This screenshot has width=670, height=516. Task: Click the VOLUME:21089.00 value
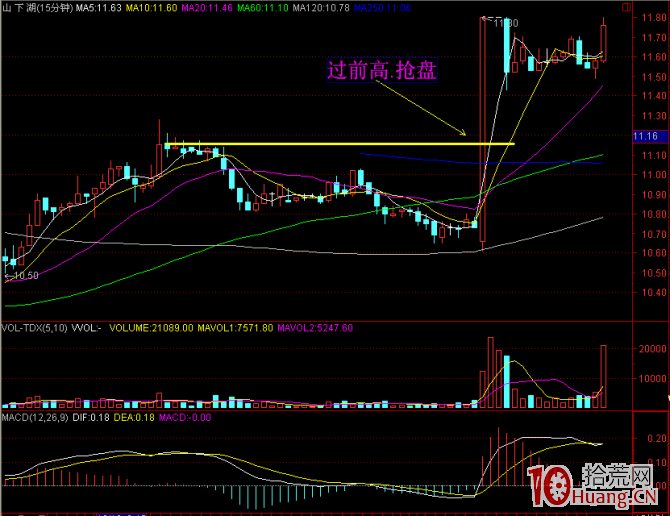pos(151,328)
